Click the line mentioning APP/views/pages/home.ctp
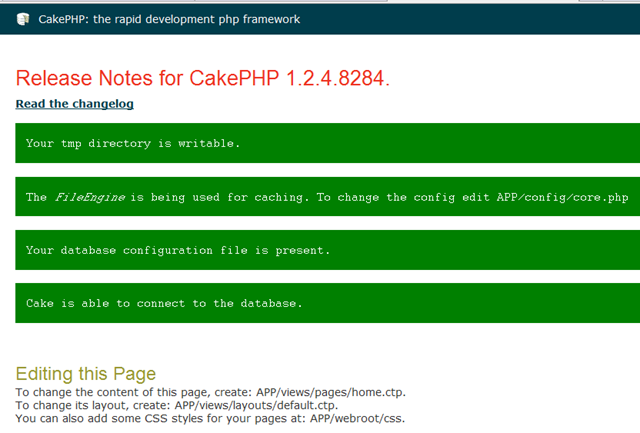This screenshot has width=640, height=433. pyautogui.click(x=211, y=392)
